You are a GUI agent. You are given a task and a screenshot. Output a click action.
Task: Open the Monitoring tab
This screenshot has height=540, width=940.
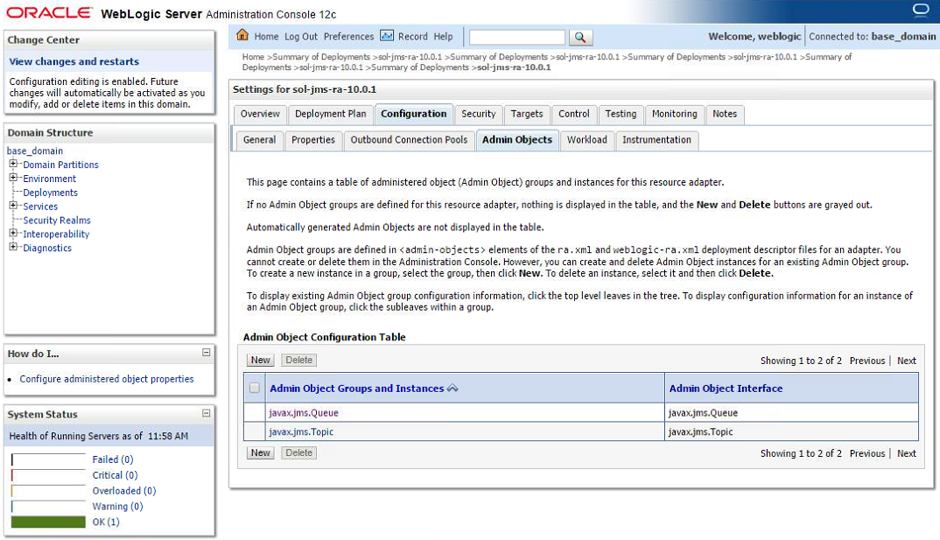point(674,114)
